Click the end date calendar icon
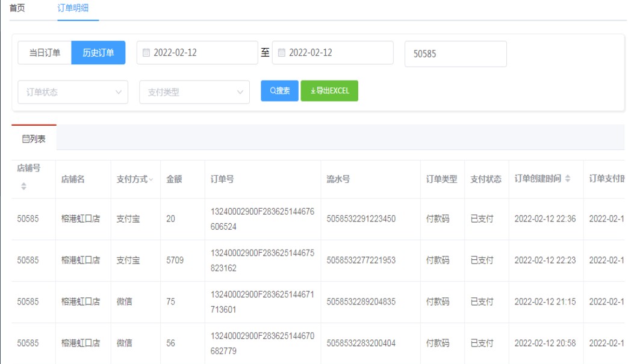 coord(281,53)
